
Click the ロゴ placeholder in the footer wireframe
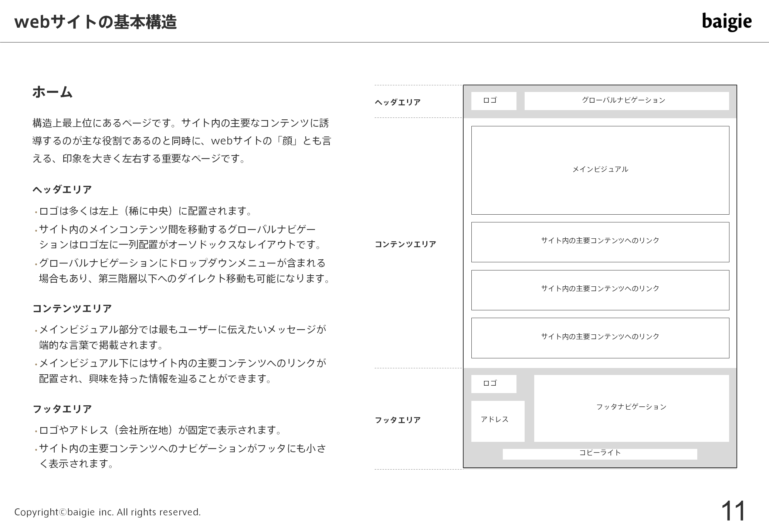[x=494, y=383]
